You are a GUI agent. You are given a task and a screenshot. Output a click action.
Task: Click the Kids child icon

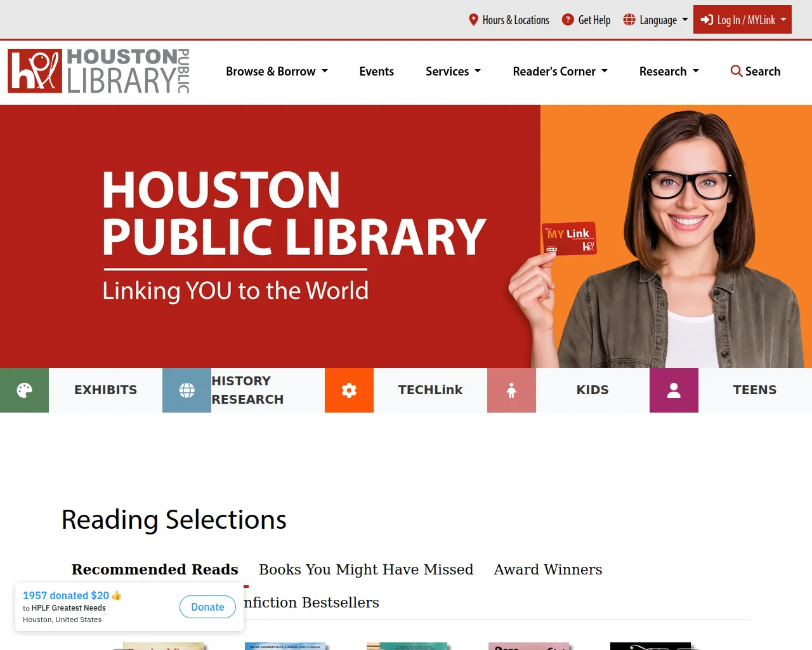point(511,390)
